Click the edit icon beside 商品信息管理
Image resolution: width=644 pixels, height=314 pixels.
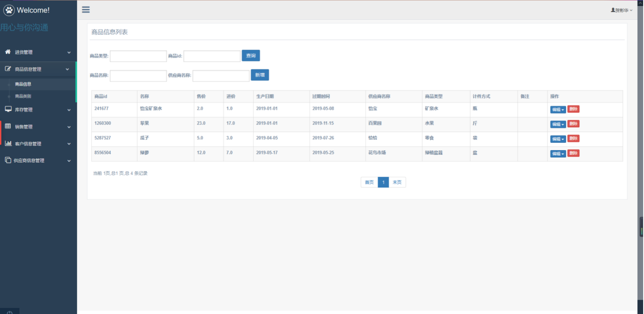point(8,69)
